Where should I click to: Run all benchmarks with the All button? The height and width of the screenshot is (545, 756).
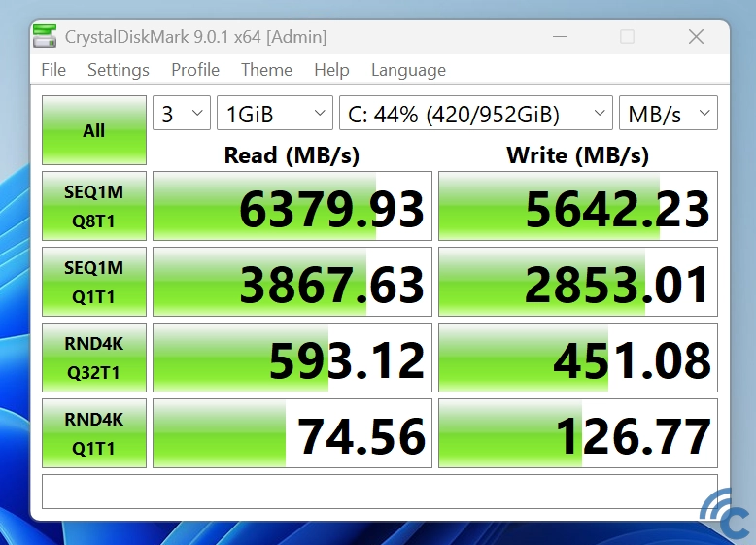pos(94,130)
